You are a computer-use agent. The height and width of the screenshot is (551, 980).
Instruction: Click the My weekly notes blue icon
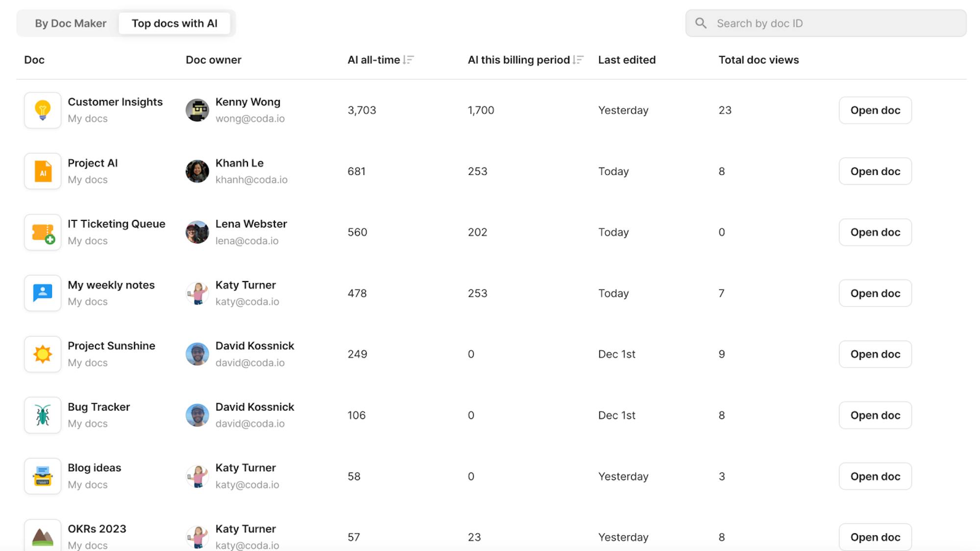(x=43, y=293)
